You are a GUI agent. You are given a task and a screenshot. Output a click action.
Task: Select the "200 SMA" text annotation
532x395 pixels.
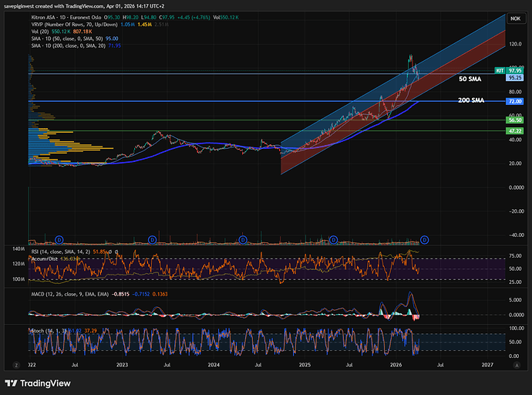pos(470,101)
